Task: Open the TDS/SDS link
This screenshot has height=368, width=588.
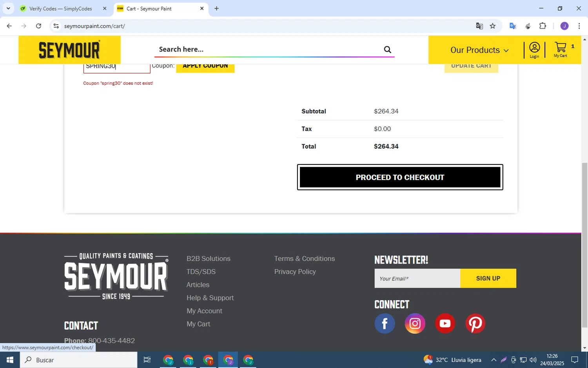Action: click(201, 271)
